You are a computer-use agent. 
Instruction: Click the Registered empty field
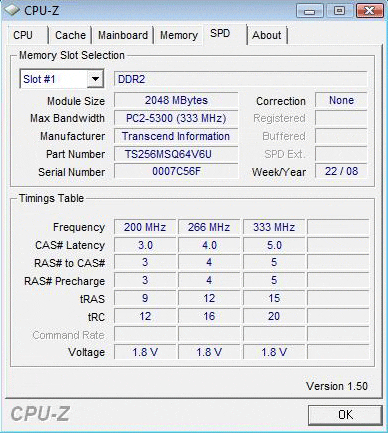(x=341, y=118)
